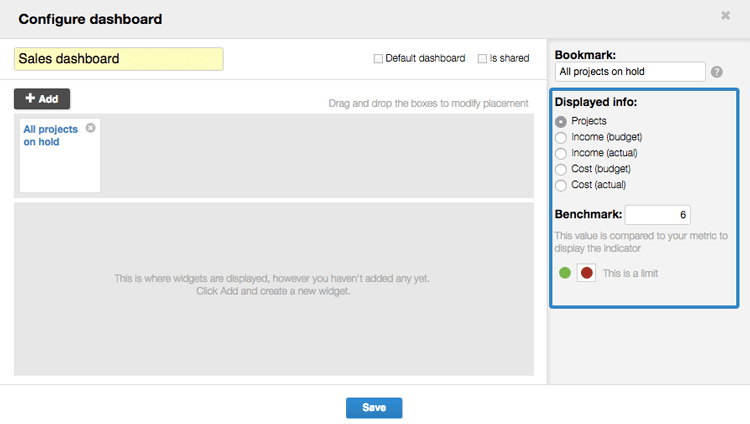
Task: Click the Sales dashboard name field
Action: (x=119, y=59)
